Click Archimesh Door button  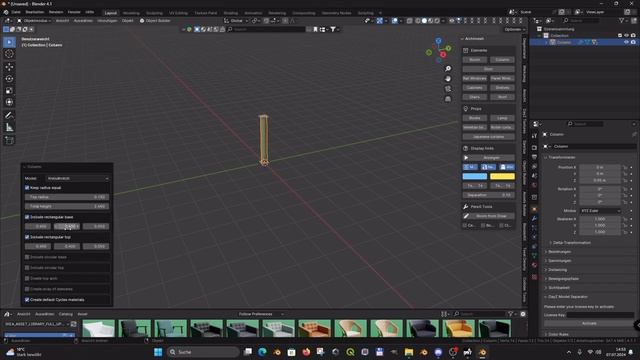click(x=488, y=69)
